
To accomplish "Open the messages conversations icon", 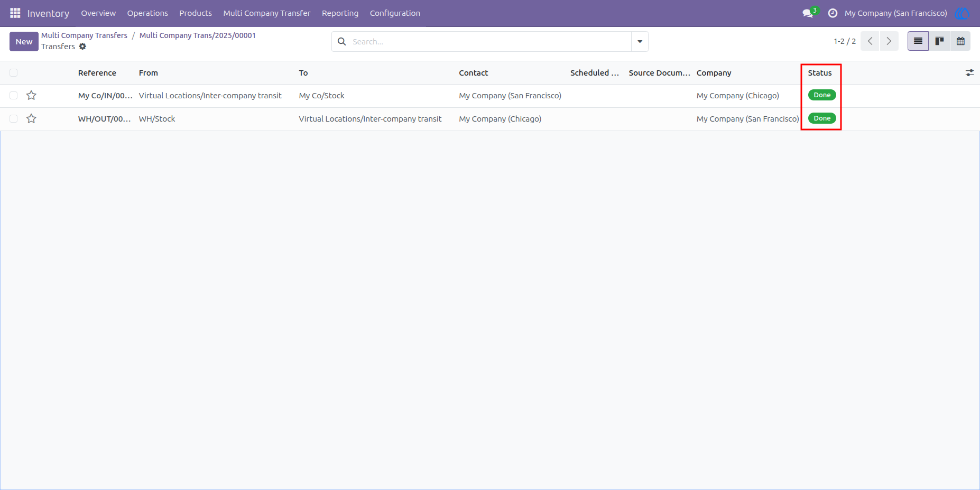I will point(808,13).
